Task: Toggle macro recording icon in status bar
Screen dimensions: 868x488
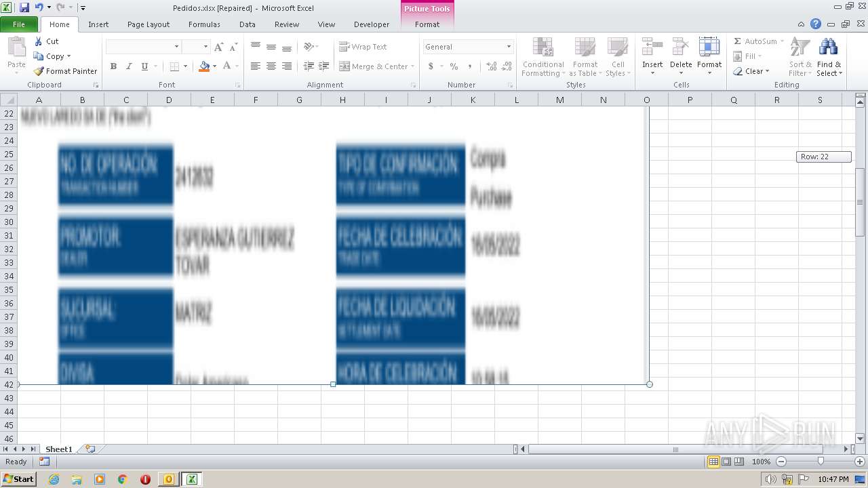Action: pyautogui.click(x=44, y=462)
